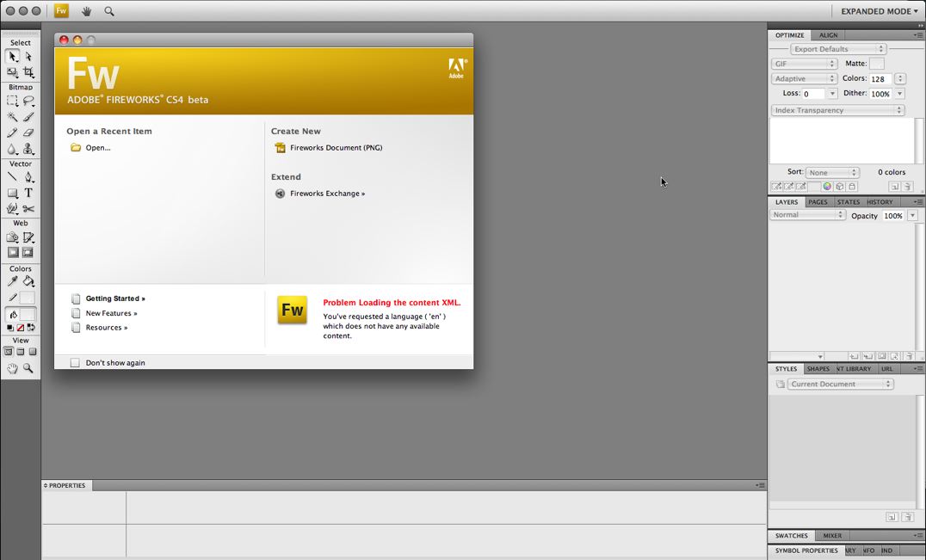The image size is (926, 560).
Task: Open the GIF format dropdown
Action: click(x=804, y=64)
